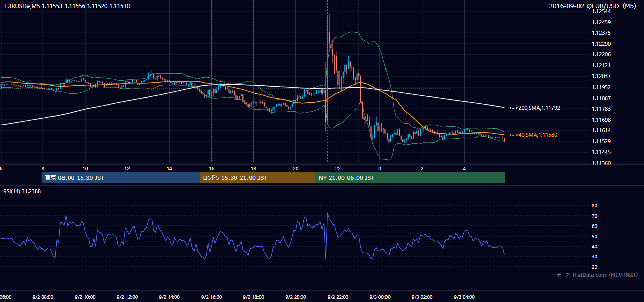Click the hour 16 tick on price chart
This screenshot has height=302, width=644.
(x=211, y=168)
